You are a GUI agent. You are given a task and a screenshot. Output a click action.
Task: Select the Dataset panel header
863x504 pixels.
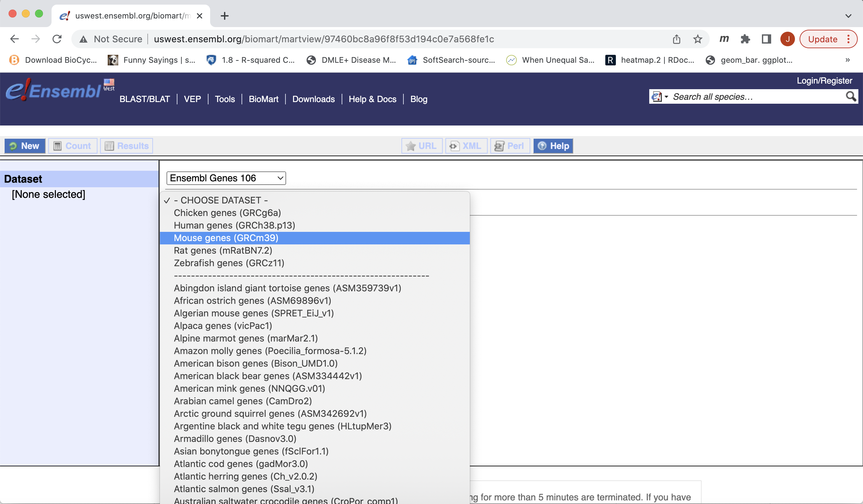click(x=79, y=179)
